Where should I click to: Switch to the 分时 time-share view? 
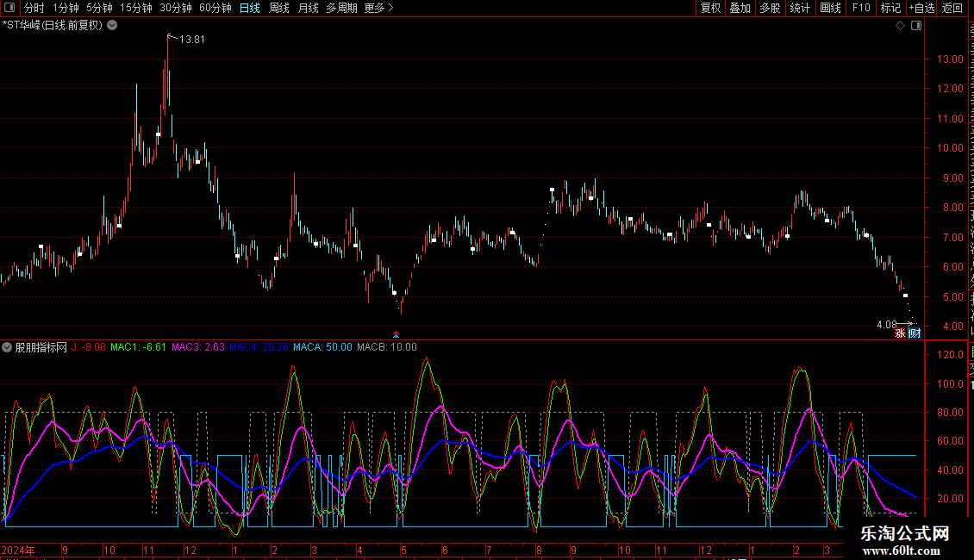34,8
